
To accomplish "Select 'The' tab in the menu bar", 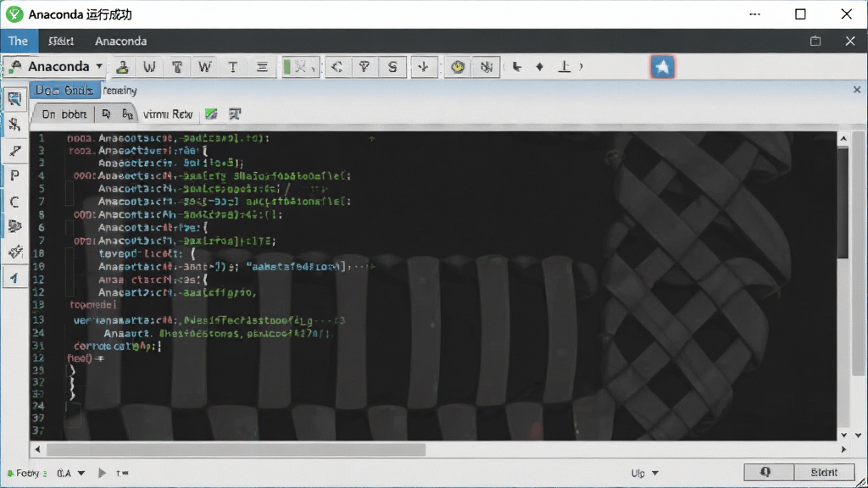I will tap(18, 41).
